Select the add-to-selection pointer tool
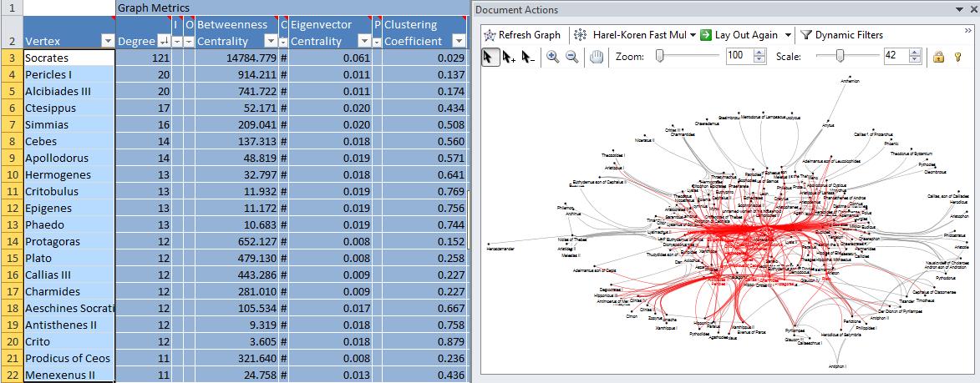 pos(508,57)
